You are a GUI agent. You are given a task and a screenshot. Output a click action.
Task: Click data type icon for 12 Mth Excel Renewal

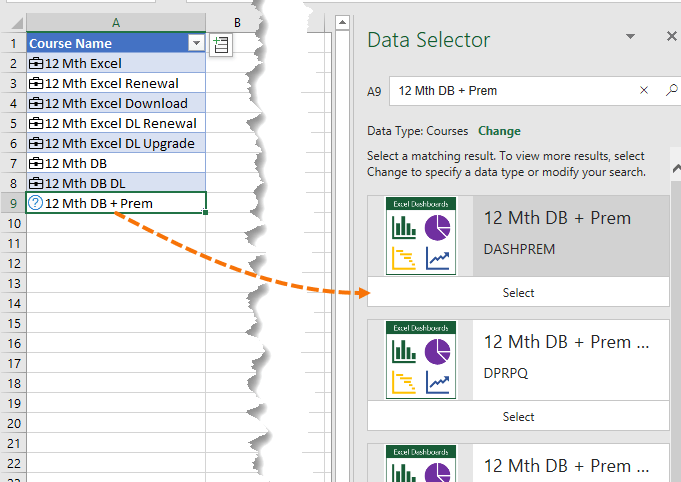(36, 83)
